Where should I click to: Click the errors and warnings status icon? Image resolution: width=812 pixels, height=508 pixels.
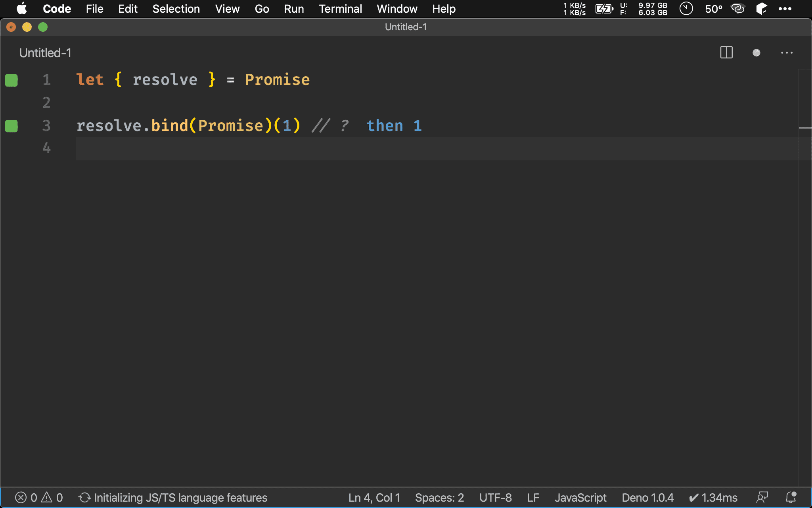point(39,498)
